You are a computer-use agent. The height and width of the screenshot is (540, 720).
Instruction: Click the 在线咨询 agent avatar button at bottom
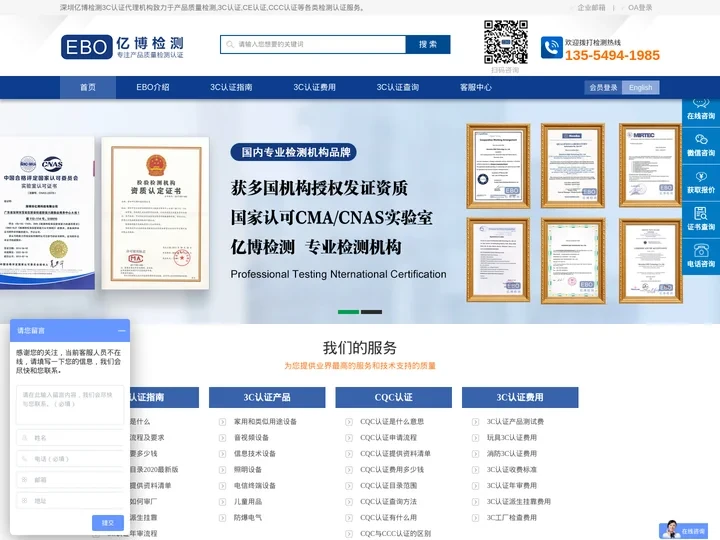683,530
